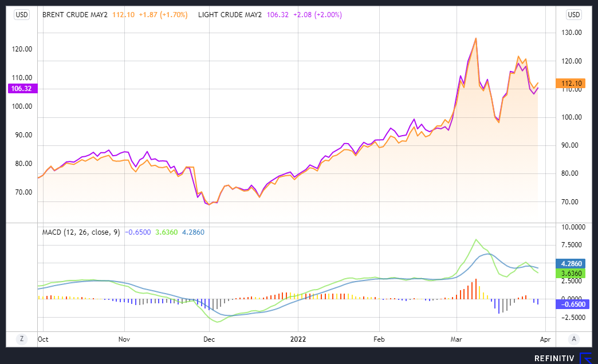Click the Nov label on time axis
This screenshot has width=598, height=364.
[124, 339]
